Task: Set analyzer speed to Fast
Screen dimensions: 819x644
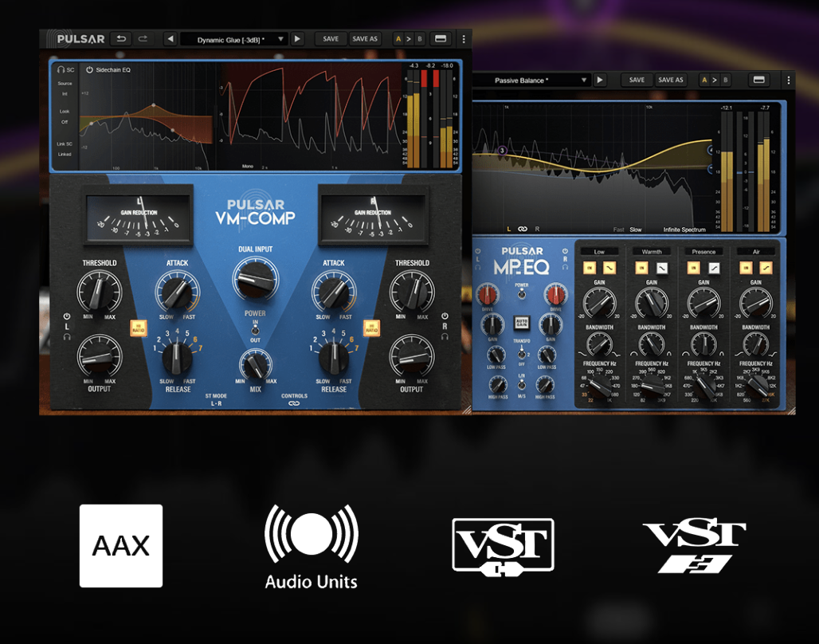Action: [618, 230]
